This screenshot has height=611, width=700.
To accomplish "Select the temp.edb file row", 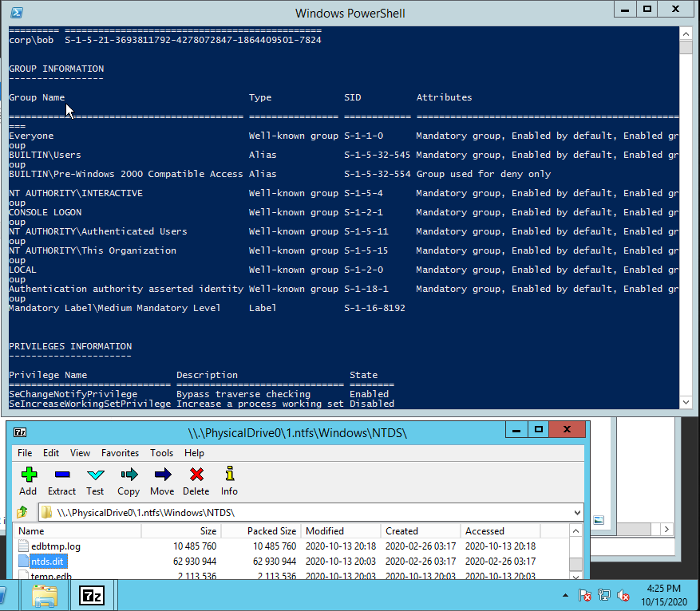I will tap(292, 576).
